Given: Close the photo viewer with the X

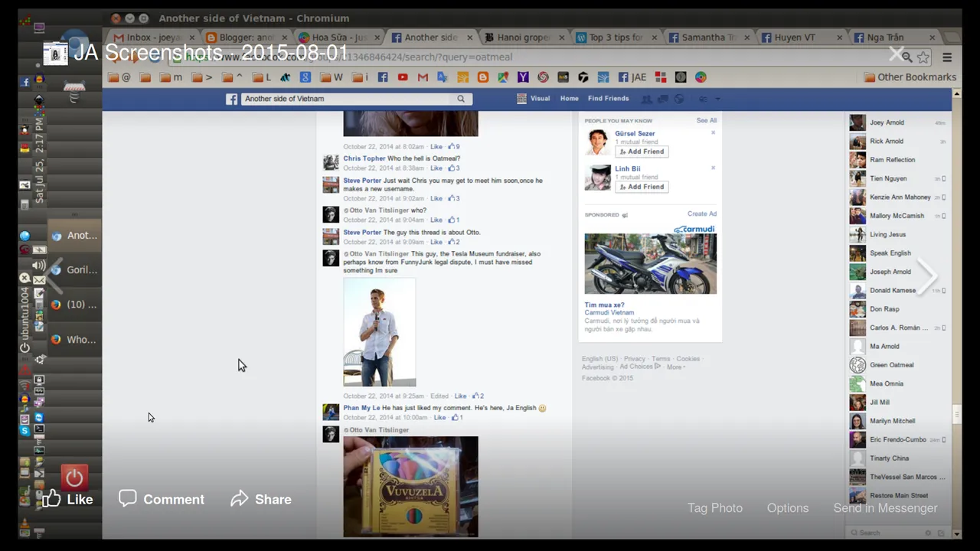Looking at the screenshot, I should [x=897, y=54].
